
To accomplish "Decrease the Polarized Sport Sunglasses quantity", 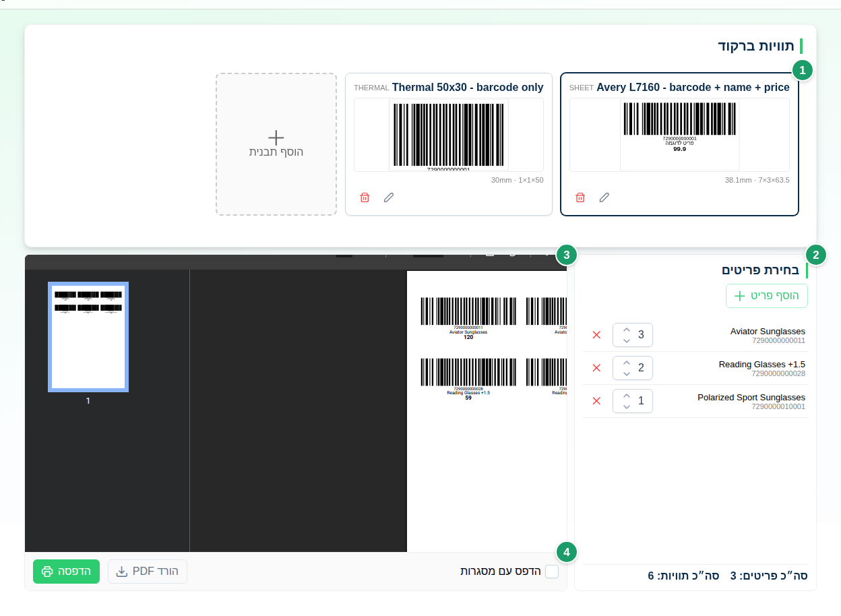I will pos(627,406).
